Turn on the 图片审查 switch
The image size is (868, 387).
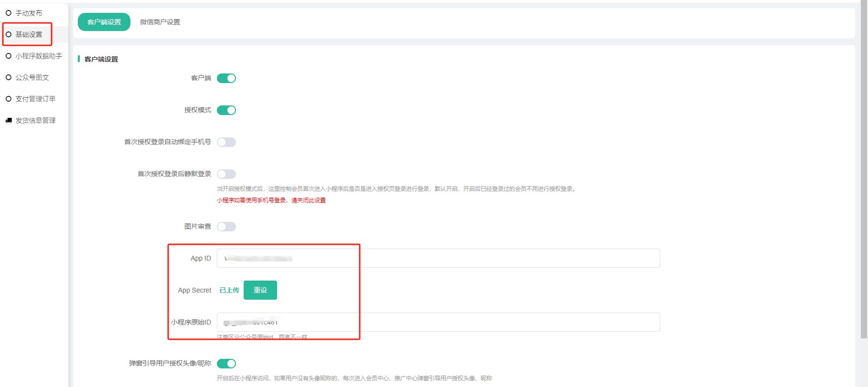[x=226, y=227]
